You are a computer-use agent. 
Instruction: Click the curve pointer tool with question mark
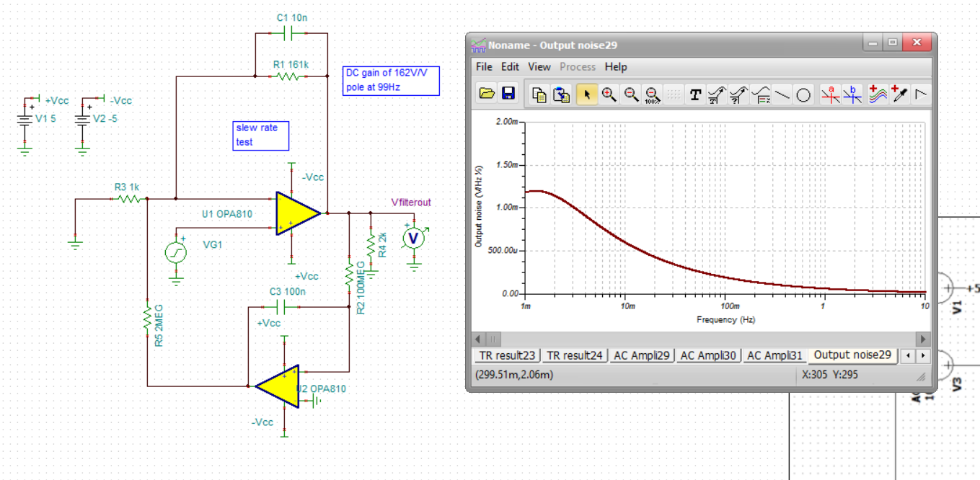pyautogui.click(x=738, y=94)
